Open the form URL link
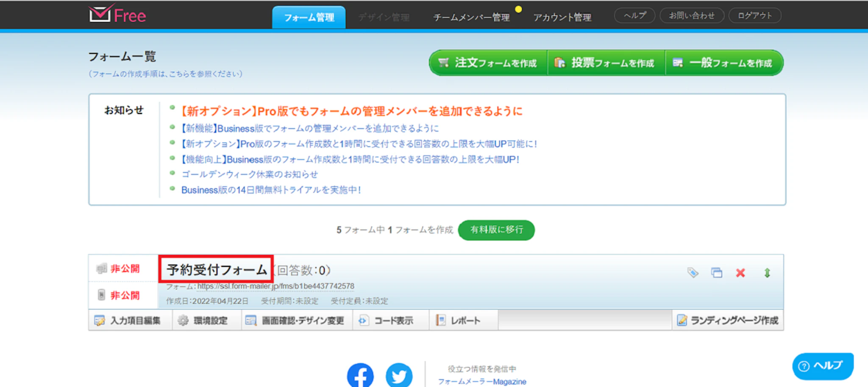 pyautogui.click(x=275, y=286)
